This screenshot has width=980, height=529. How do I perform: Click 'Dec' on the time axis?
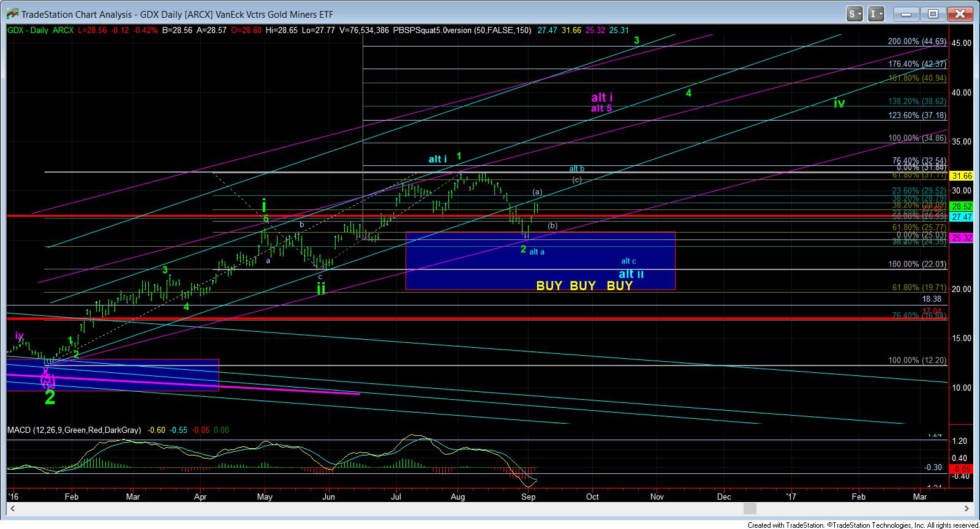723,497
